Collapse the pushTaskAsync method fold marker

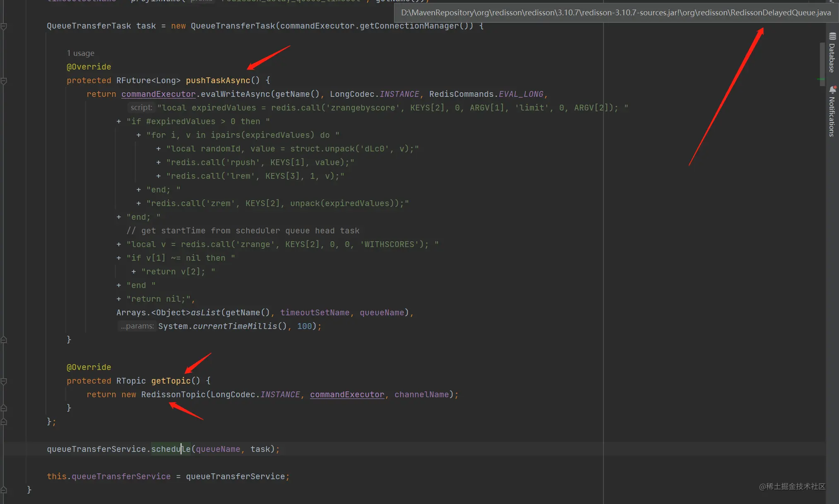[x=4, y=81]
